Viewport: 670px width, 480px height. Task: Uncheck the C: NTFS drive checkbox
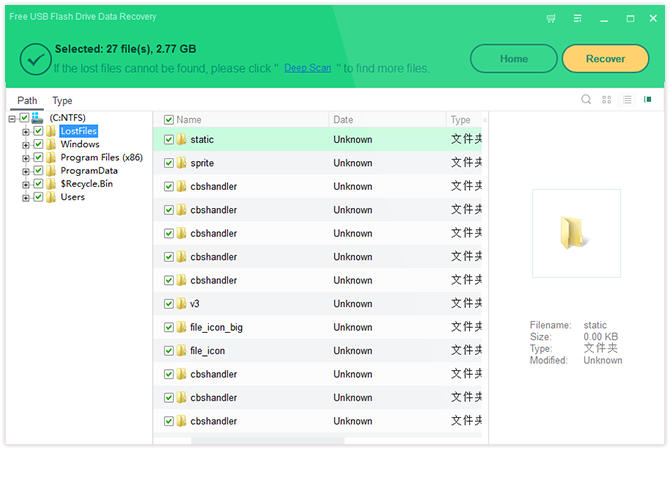(x=24, y=118)
